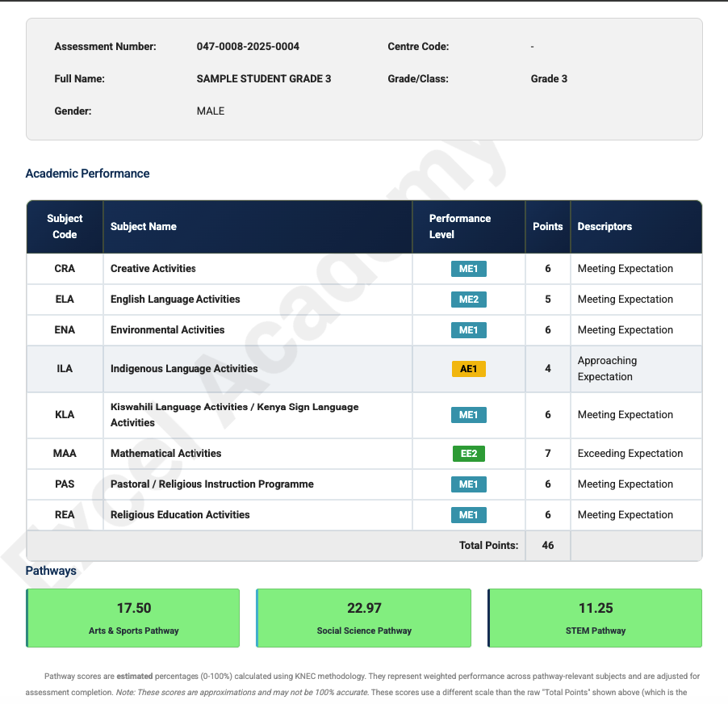
Task: Click the ME1 badge for Religious Education Activities
Action: [x=468, y=514]
